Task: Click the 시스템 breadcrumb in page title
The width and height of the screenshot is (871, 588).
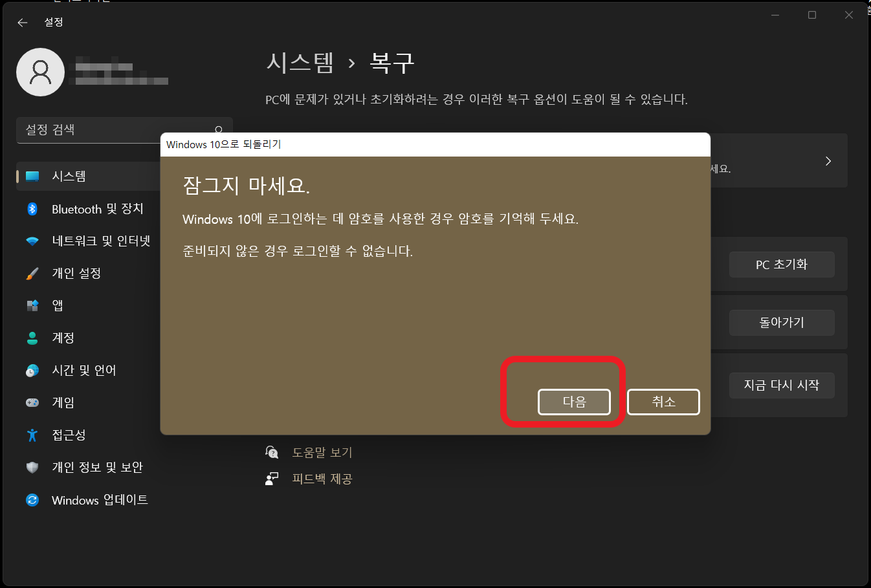Action: (x=300, y=63)
